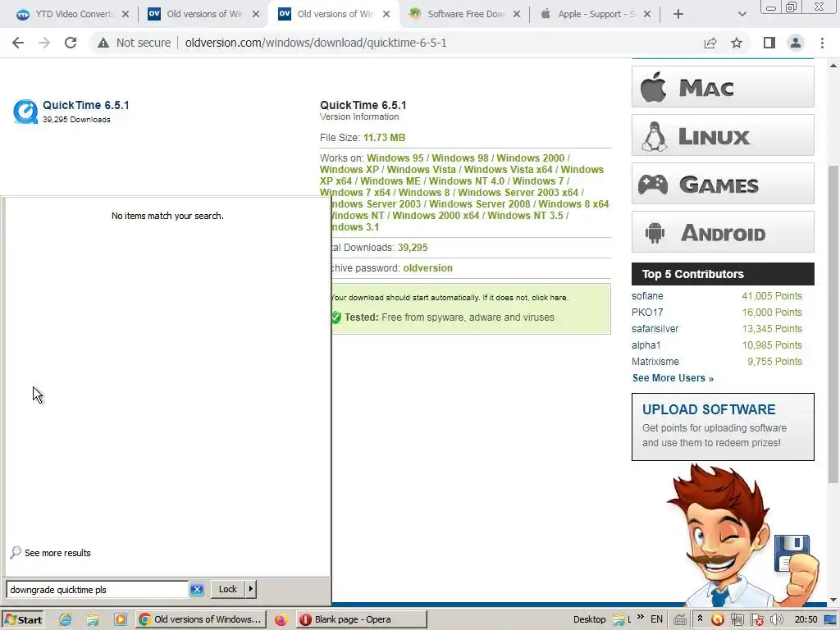Clear the Start menu search text
840x630 pixels.
click(197, 590)
